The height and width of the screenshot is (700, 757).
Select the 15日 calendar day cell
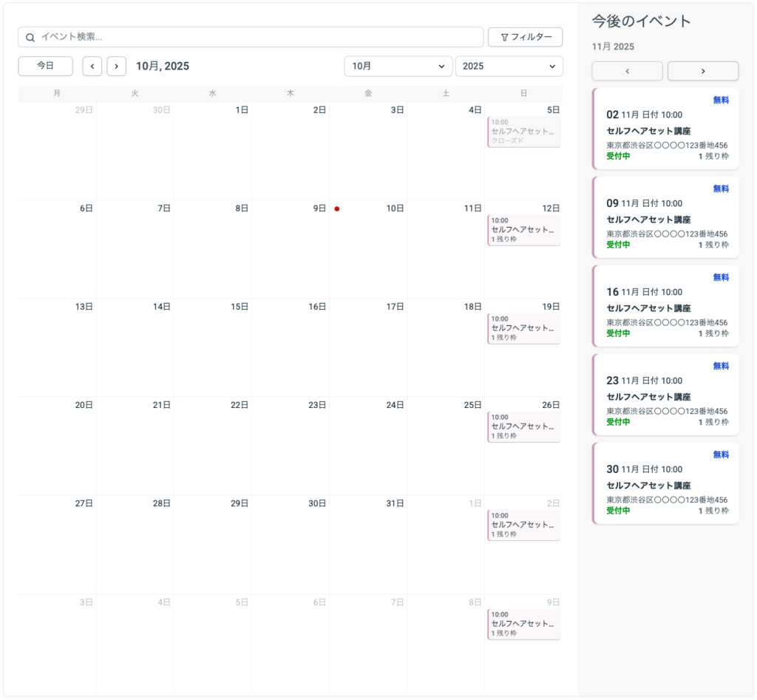point(212,347)
